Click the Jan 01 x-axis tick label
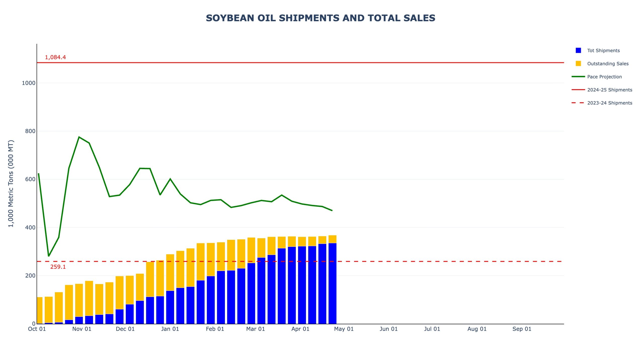644x350 pixels. tap(170, 329)
